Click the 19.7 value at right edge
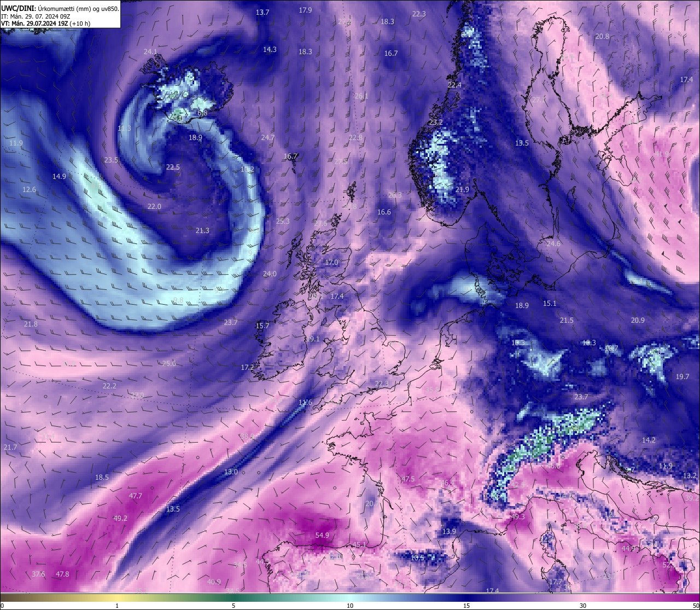Screen dimensions: 700x610 [682, 376]
